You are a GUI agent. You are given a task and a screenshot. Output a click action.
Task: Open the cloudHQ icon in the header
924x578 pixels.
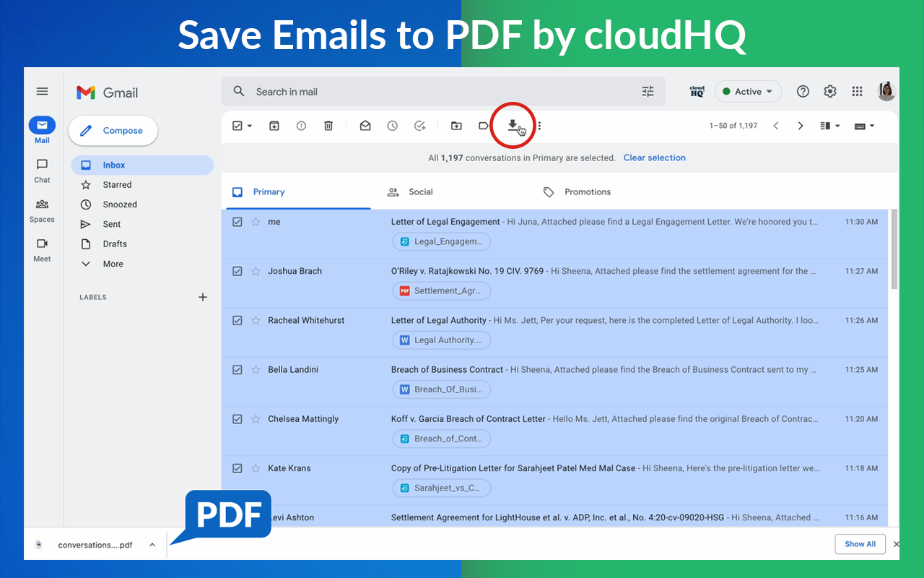pyautogui.click(x=696, y=91)
